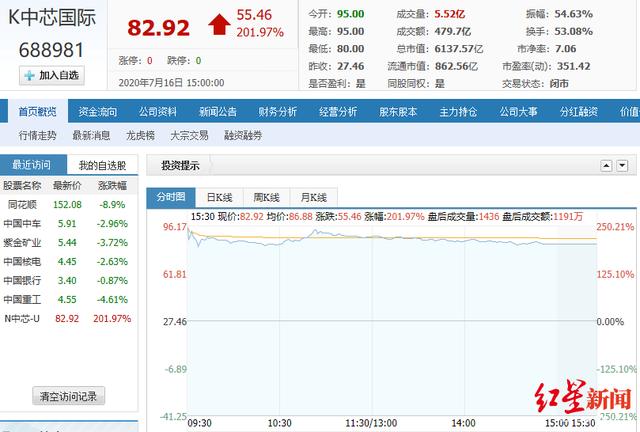Open the 经营分析 tab
The width and height of the screenshot is (640, 432).
[338, 111]
